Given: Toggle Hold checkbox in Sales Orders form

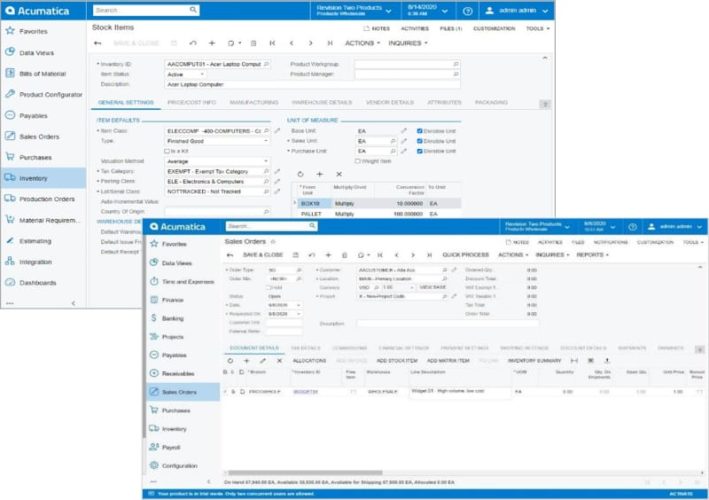Looking at the screenshot, I should pyautogui.click(x=268, y=288).
